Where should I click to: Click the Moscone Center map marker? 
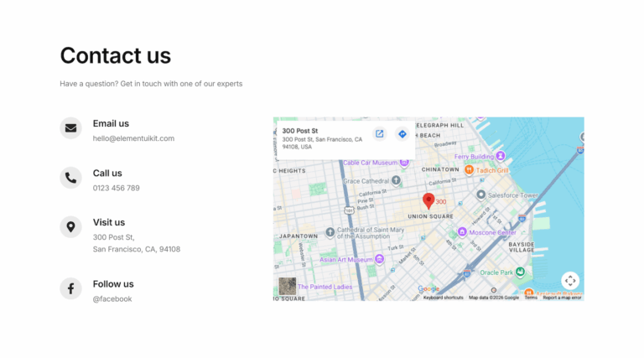[x=462, y=232]
